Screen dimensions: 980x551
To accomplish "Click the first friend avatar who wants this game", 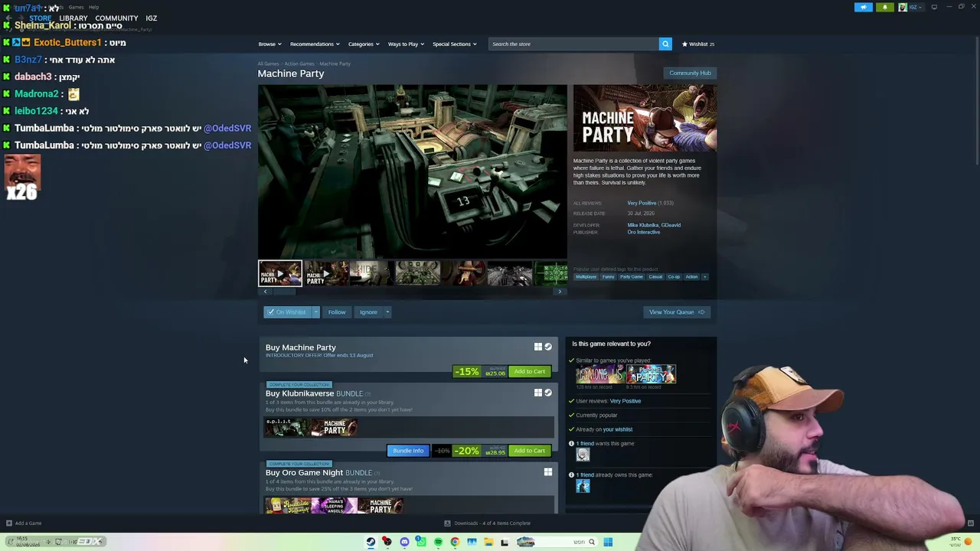I will (x=583, y=455).
